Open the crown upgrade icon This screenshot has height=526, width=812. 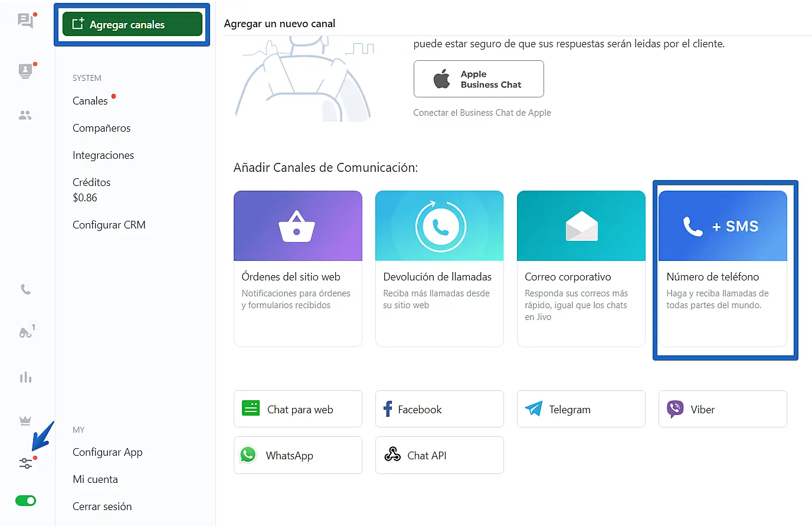click(25, 421)
